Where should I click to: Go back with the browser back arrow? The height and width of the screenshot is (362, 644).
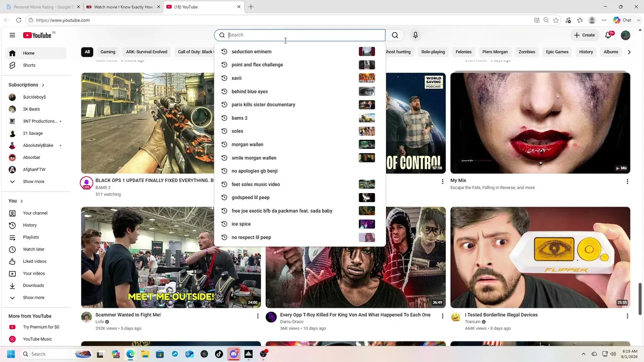pyautogui.click(x=7, y=20)
